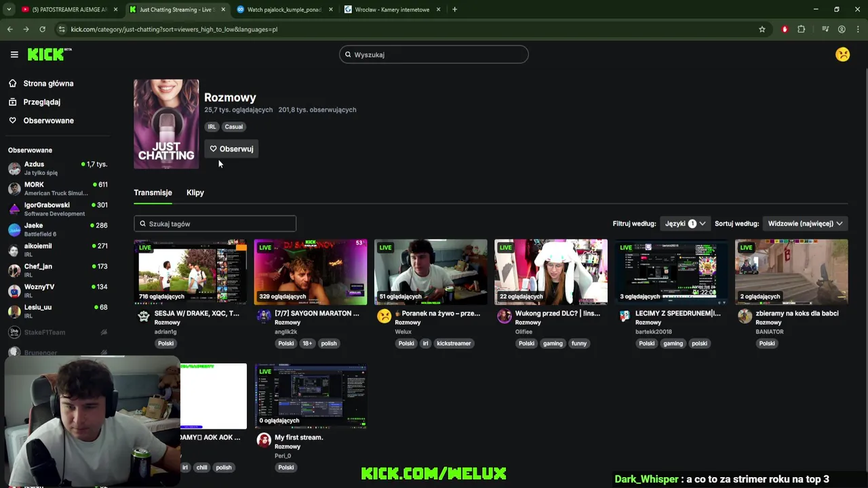Click the Wyszukaj search field
This screenshot has width=868, height=488.
click(x=434, y=54)
